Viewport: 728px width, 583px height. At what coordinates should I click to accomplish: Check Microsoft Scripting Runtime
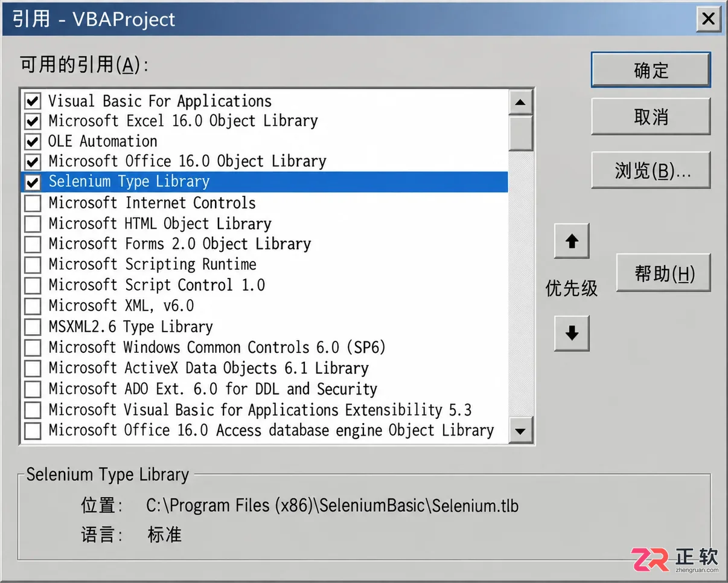click(x=33, y=265)
